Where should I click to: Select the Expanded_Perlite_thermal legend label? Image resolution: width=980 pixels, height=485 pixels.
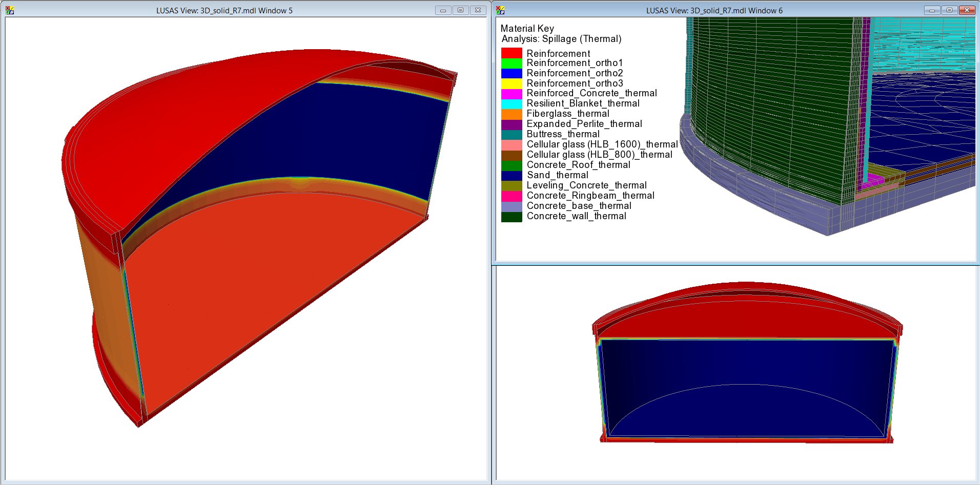(584, 124)
